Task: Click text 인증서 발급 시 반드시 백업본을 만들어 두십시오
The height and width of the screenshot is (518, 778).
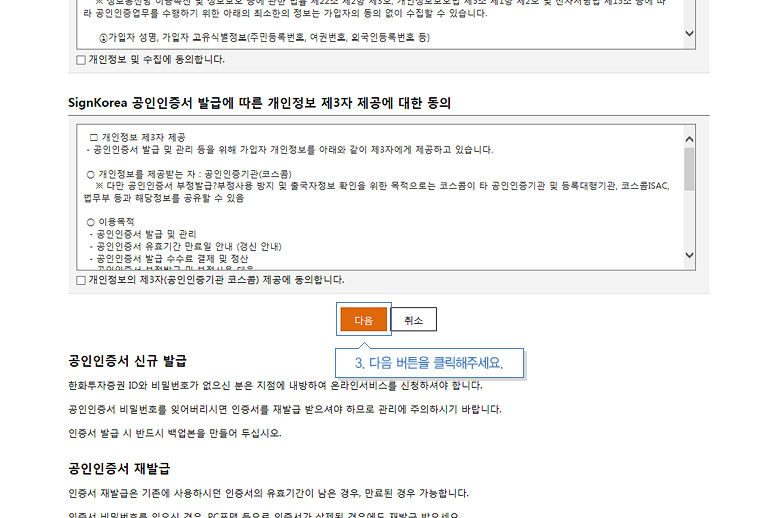Action: click(175, 433)
